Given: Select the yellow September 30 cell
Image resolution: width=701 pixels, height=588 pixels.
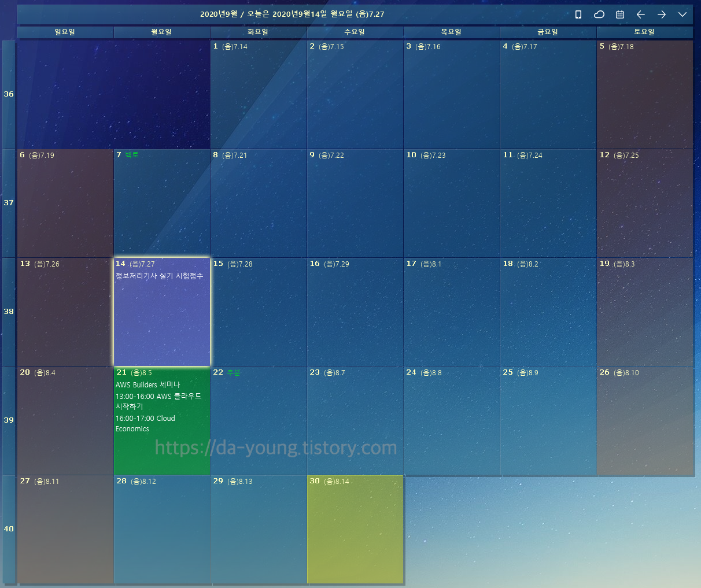Looking at the screenshot, I should coord(355,529).
